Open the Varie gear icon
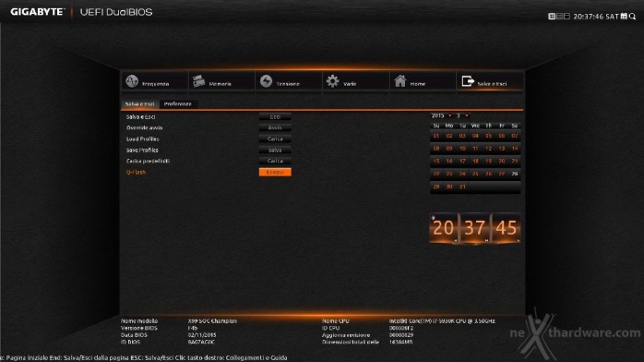 pos(333,81)
